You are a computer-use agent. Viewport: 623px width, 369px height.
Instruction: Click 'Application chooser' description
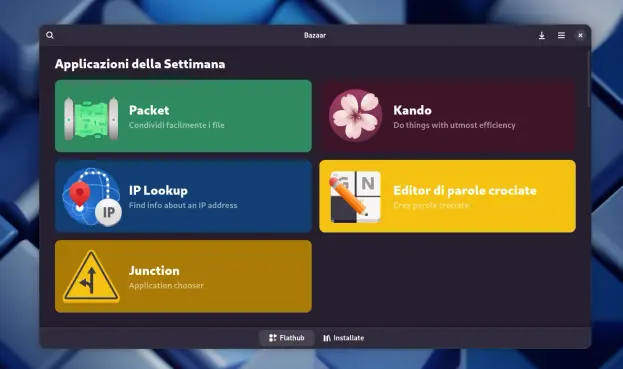coord(166,286)
